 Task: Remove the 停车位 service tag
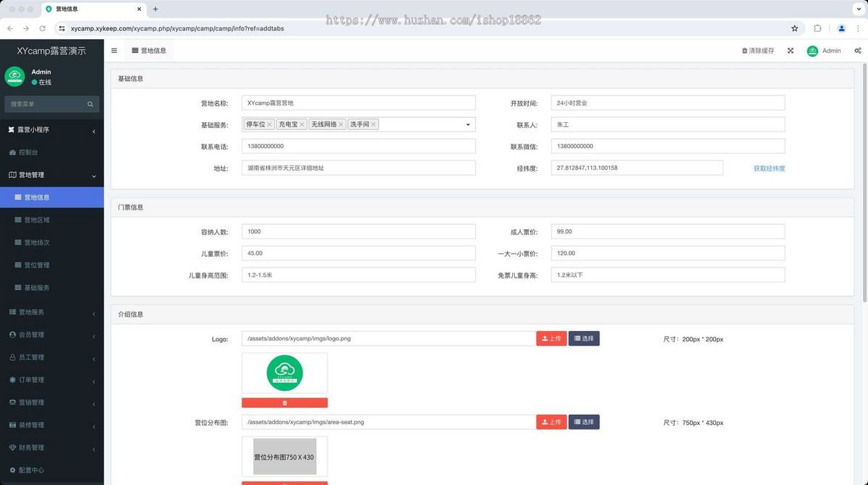click(270, 125)
